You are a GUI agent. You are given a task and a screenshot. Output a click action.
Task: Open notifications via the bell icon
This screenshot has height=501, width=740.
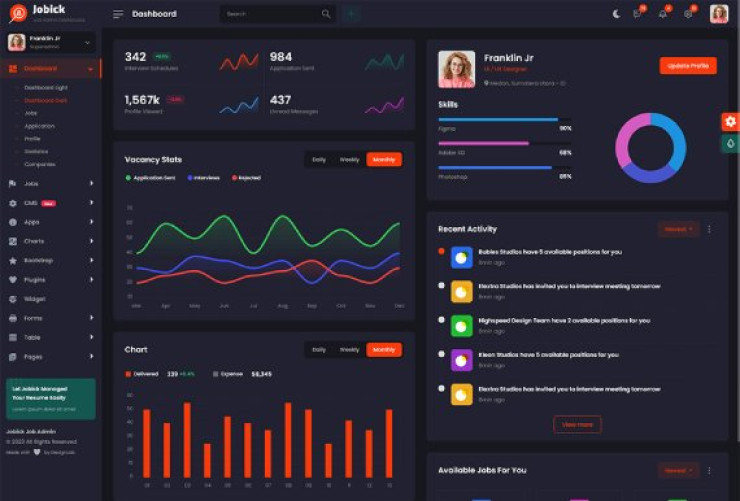pyautogui.click(x=662, y=14)
